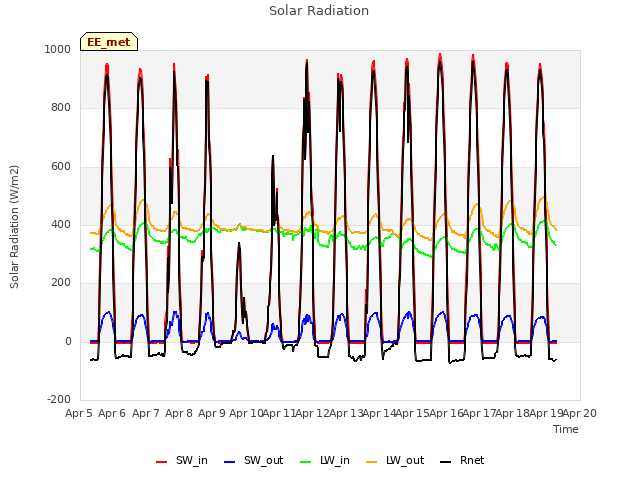Click the Apr 20 x-axis label
Screen dimensions: 640x480
click(580, 413)
